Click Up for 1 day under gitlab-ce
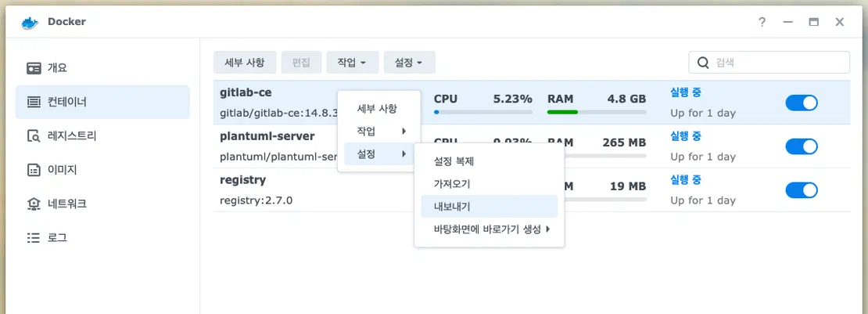868x314 pixels. [703, 114]
